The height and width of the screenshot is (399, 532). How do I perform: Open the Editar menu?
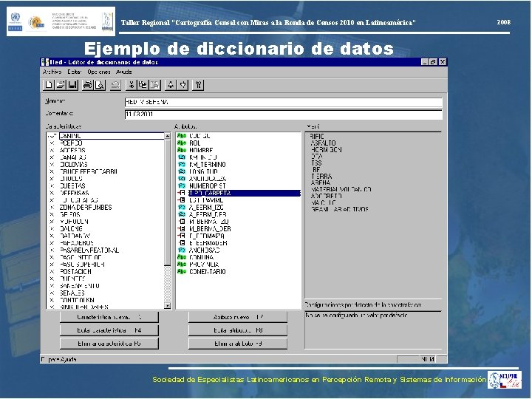(x=75, y=72)
